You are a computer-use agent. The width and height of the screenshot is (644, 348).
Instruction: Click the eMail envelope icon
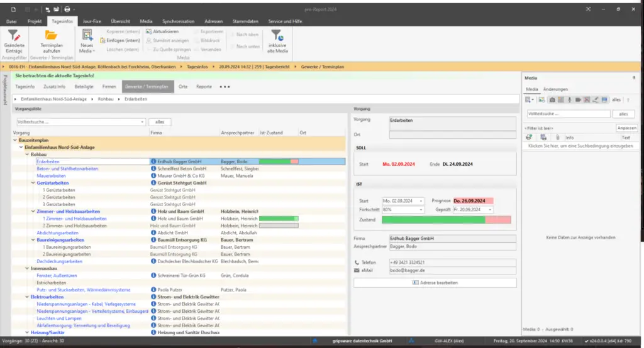[357, 271]
